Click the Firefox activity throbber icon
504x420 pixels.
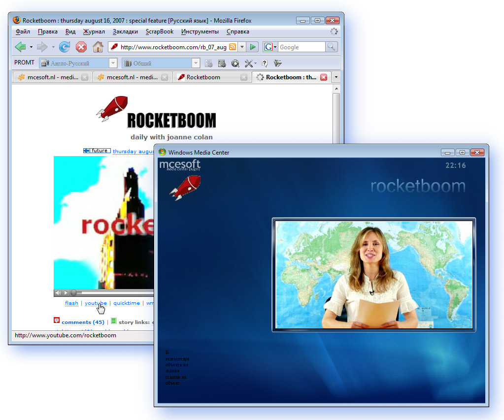click(334, 32)
